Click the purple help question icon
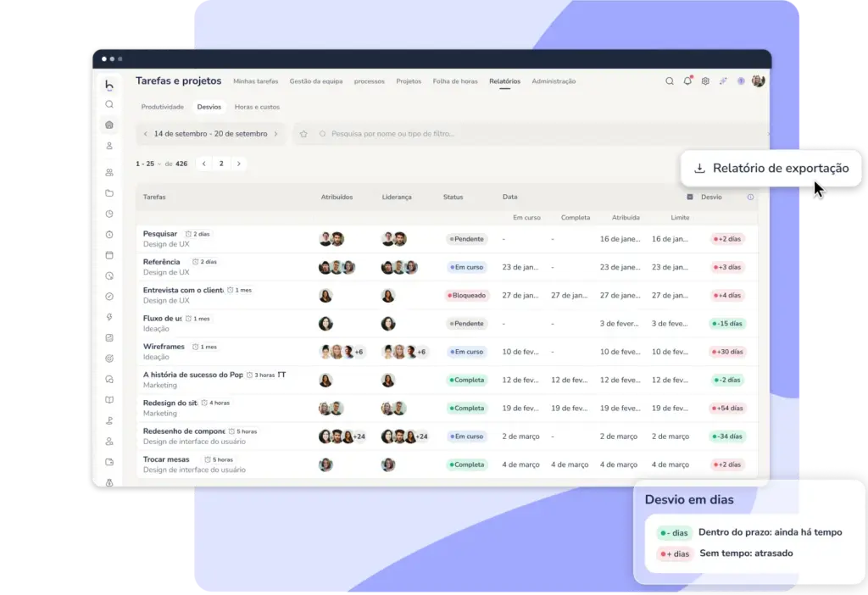Viewport: 868px width, 595px height. (x=741, y=81)
